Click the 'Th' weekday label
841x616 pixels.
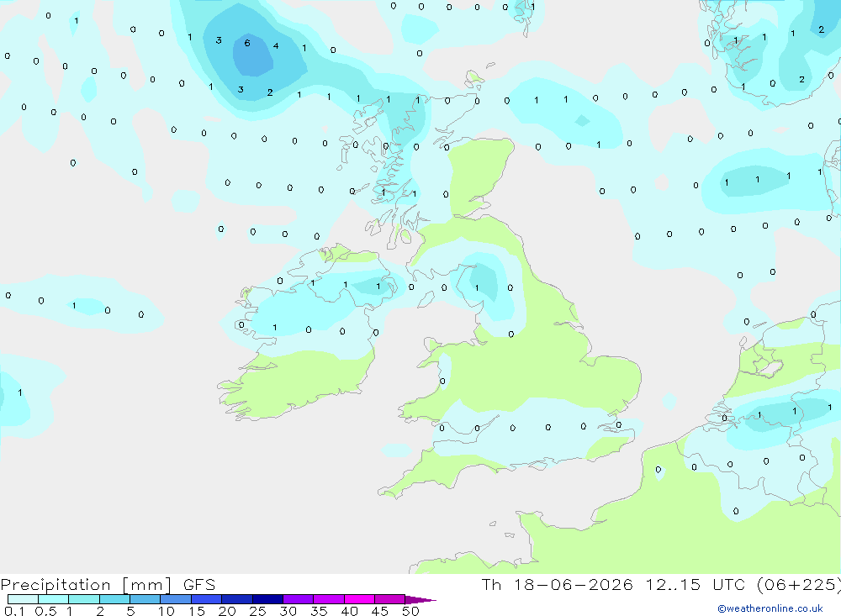[491, 584]
